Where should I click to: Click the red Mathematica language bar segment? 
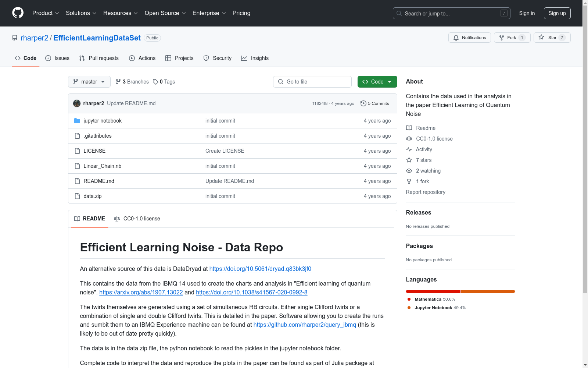433,291
